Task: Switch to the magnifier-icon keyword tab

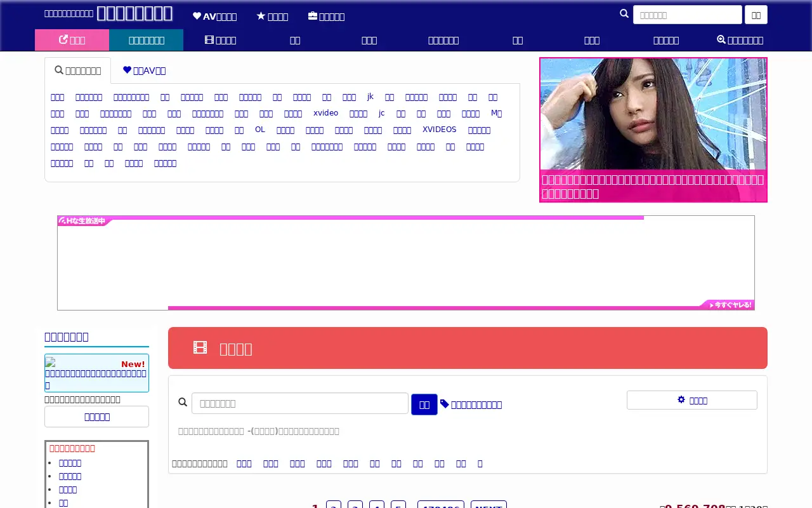Action: coord(77,70)
